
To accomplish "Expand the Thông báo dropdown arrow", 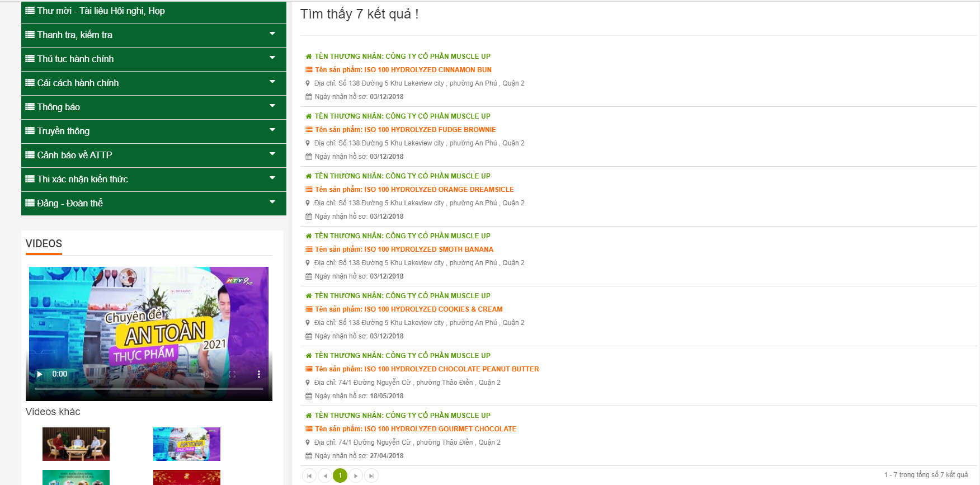I will click(x=272, y=106).
